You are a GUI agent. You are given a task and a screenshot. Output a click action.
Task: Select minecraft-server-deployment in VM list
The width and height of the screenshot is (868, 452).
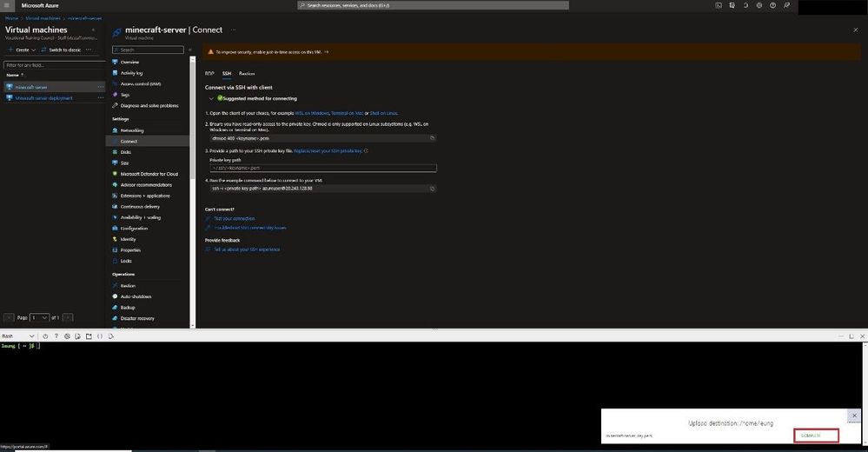coord(43,98)
